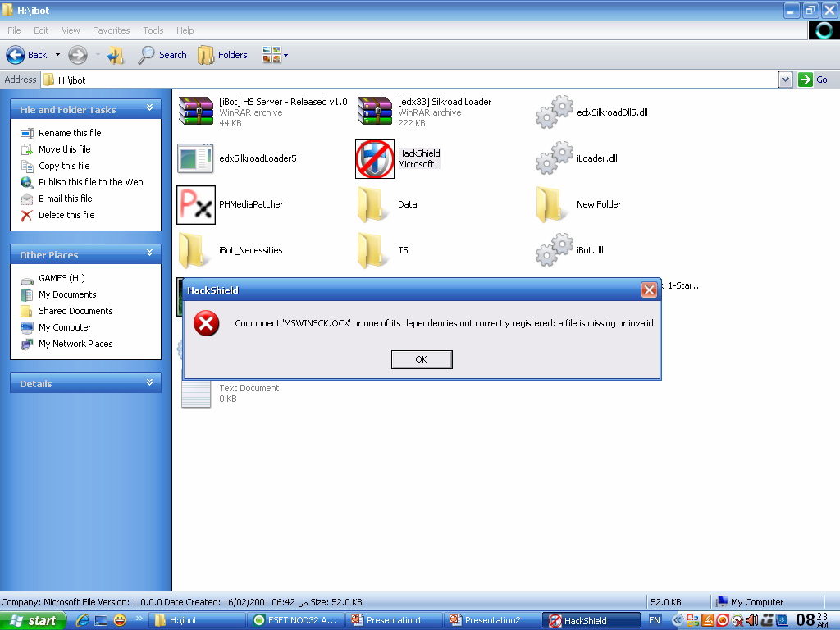Open the Views dropdown button
Viewport: 840px width, 630px height.
(276, 55)
